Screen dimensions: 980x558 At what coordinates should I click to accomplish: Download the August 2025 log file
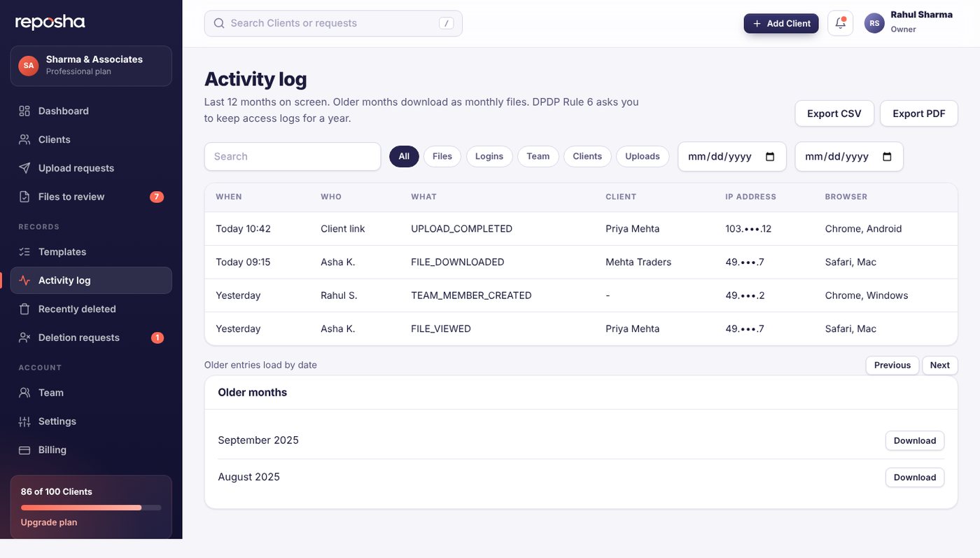coord(915,477)
